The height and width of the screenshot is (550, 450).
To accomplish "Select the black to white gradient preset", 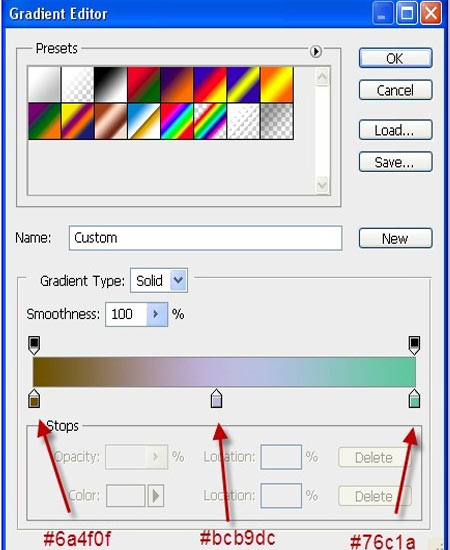I will pyautogui.click(x=110, y=85).
